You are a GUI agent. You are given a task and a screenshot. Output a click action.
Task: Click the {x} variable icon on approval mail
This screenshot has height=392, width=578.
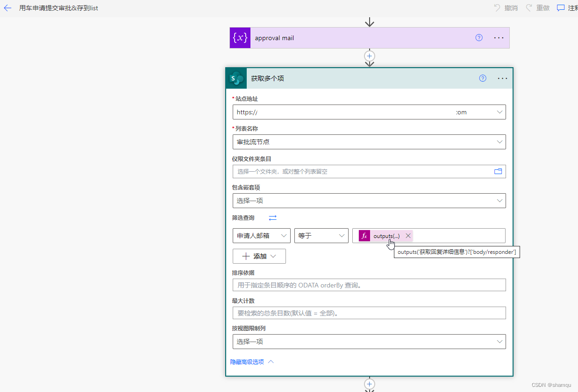pos(240,38)
